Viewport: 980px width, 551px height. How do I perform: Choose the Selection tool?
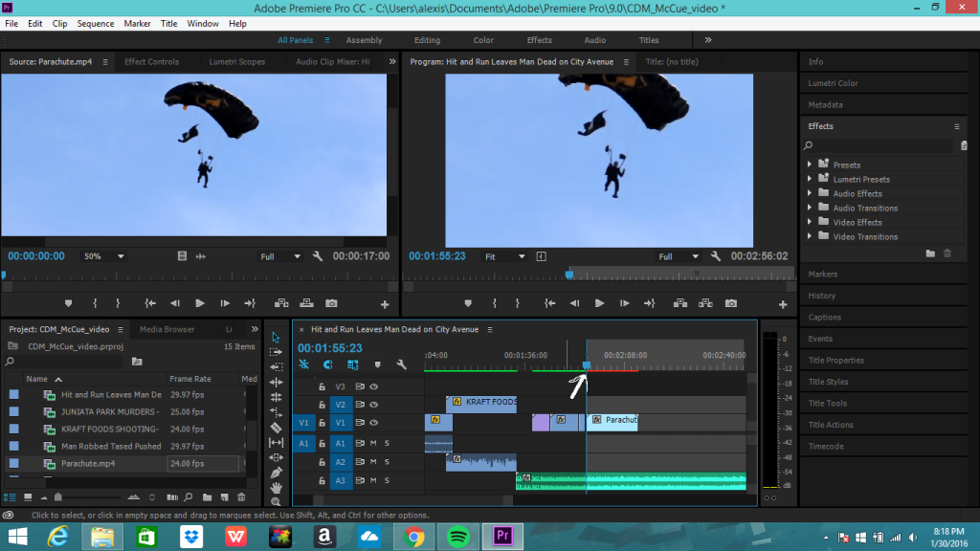277,335
